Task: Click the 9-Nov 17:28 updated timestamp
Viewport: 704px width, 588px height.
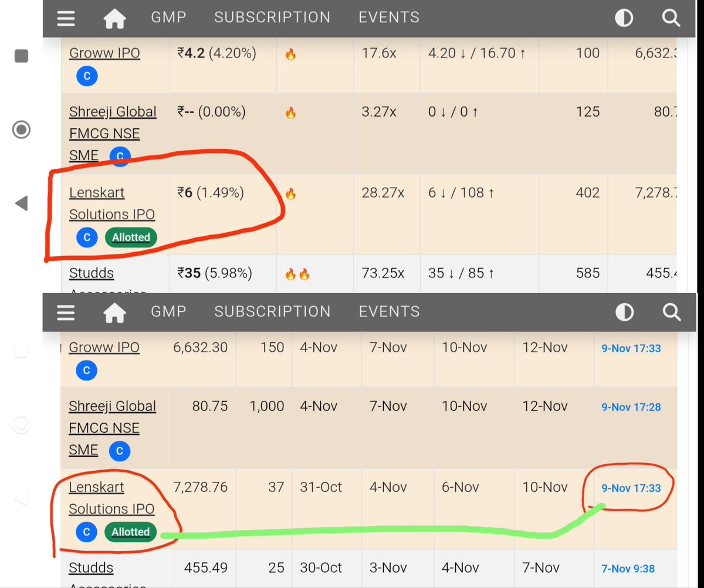Action: tap(631, 407)
